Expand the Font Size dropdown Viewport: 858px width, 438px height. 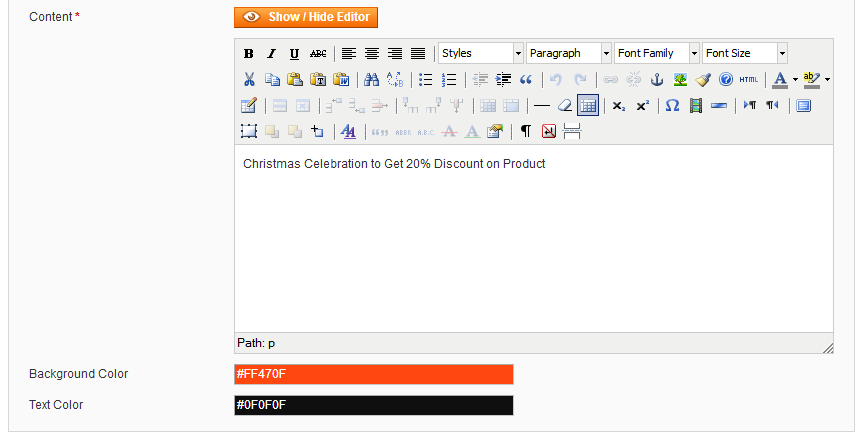click(x=745, y=53)
